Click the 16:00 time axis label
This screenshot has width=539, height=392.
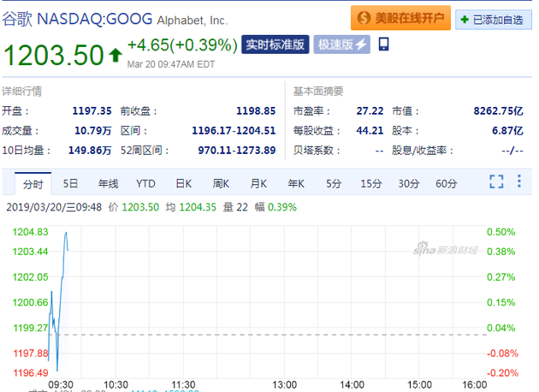click(x=475, y=384)
